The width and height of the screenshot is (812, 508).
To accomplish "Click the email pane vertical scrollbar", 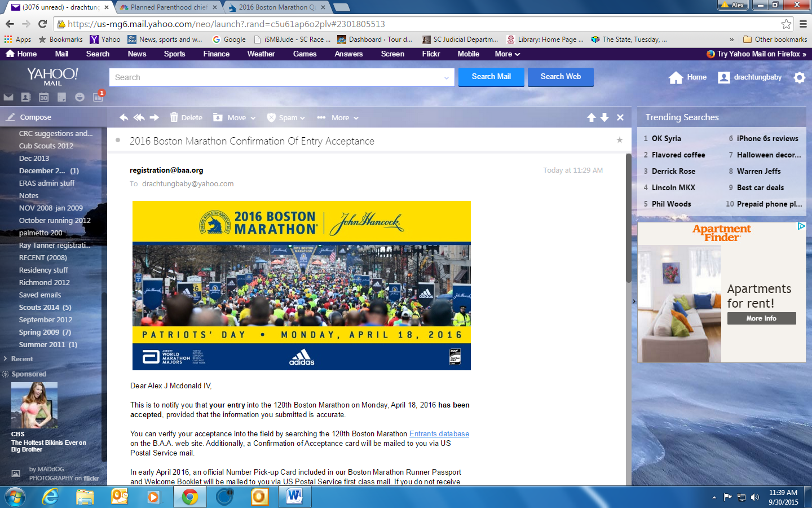I will (x=628, y=226).
